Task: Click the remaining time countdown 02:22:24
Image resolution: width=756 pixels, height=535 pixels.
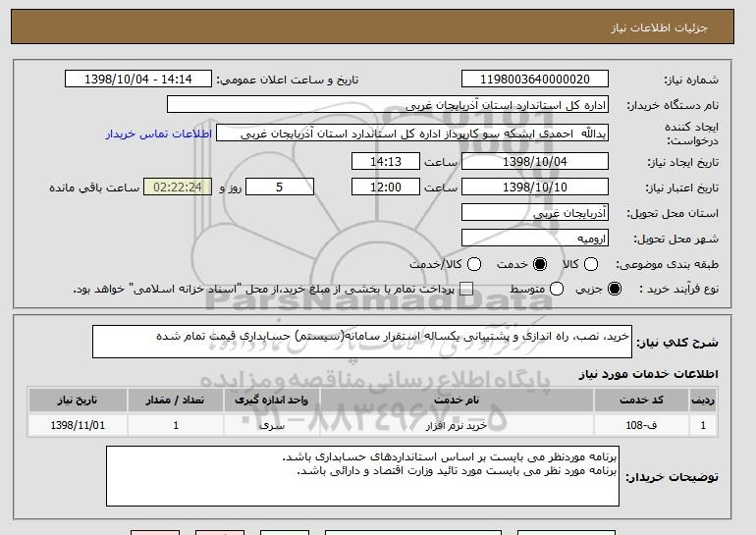Action: point(178,187)
